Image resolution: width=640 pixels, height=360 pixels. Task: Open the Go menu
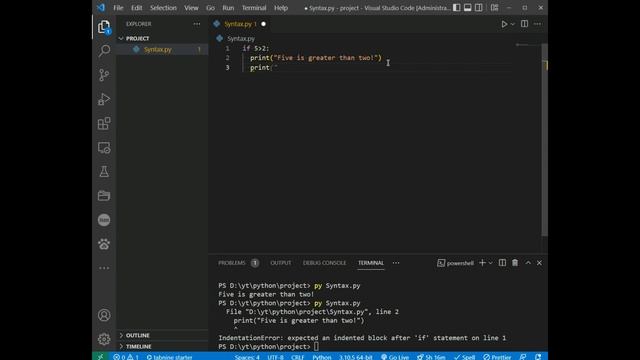(210, 8)
